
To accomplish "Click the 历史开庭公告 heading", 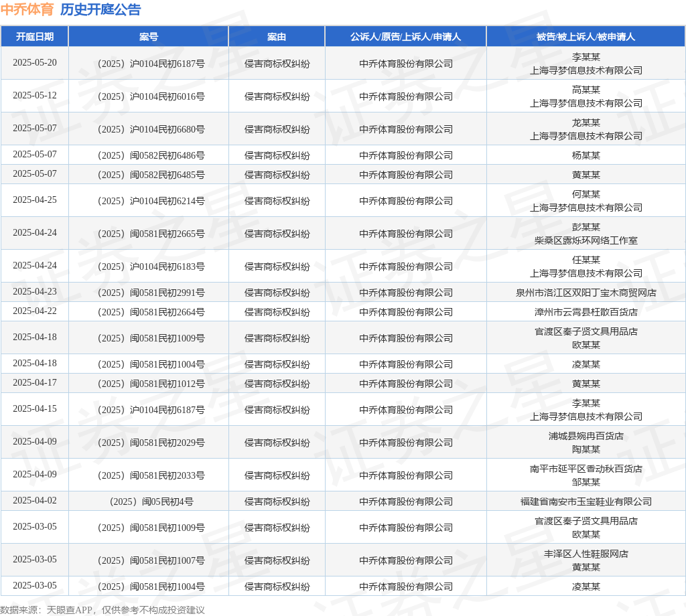I will (100, 9).
